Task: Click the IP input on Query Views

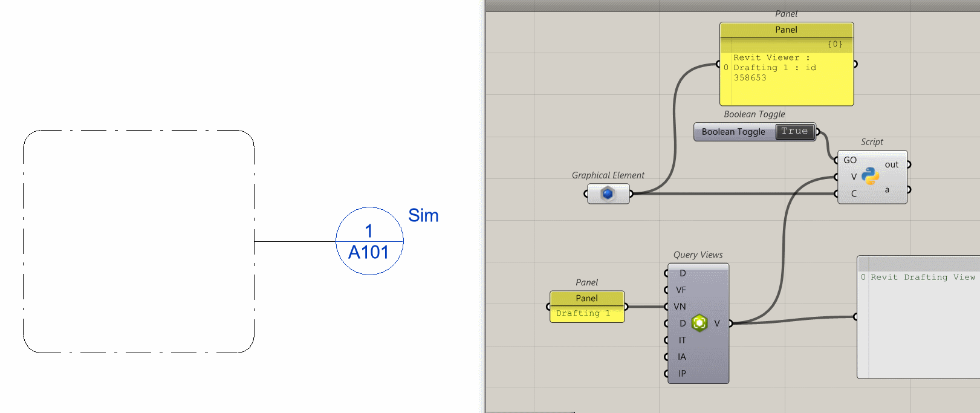Action: coord(682,373)
